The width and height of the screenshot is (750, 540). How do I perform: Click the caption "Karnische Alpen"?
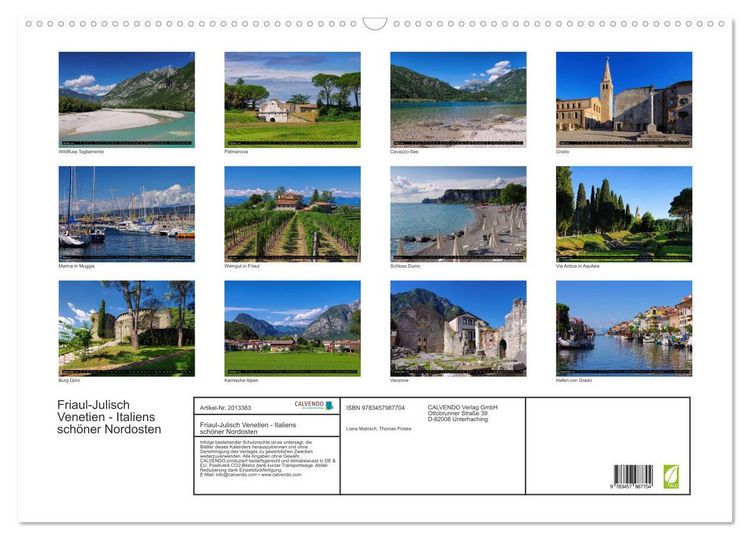241,380
